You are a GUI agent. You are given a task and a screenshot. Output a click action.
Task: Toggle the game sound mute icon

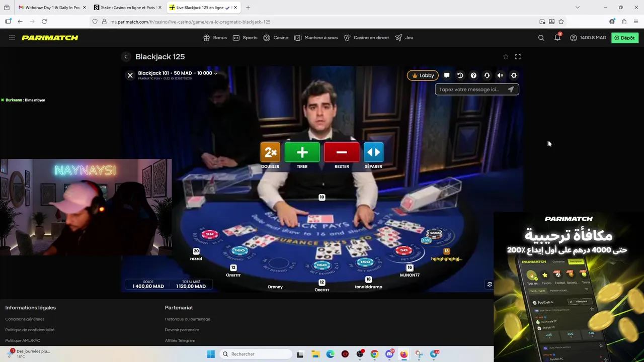coord(500,75)
